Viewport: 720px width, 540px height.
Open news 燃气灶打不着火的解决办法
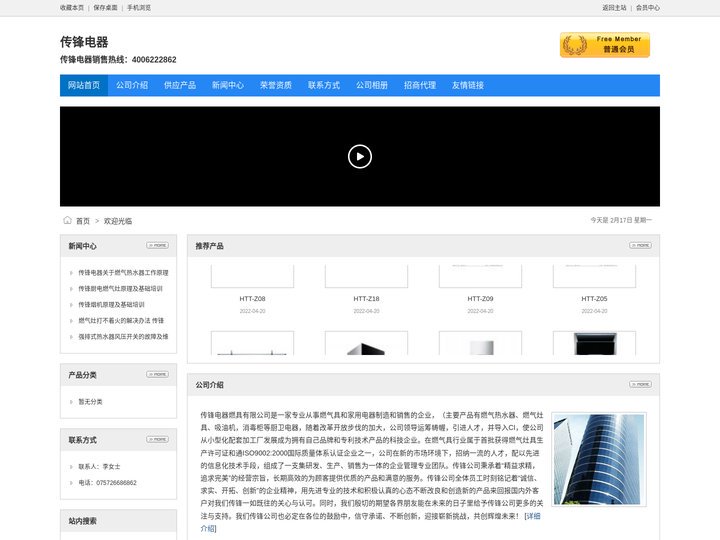pos(121,321)
